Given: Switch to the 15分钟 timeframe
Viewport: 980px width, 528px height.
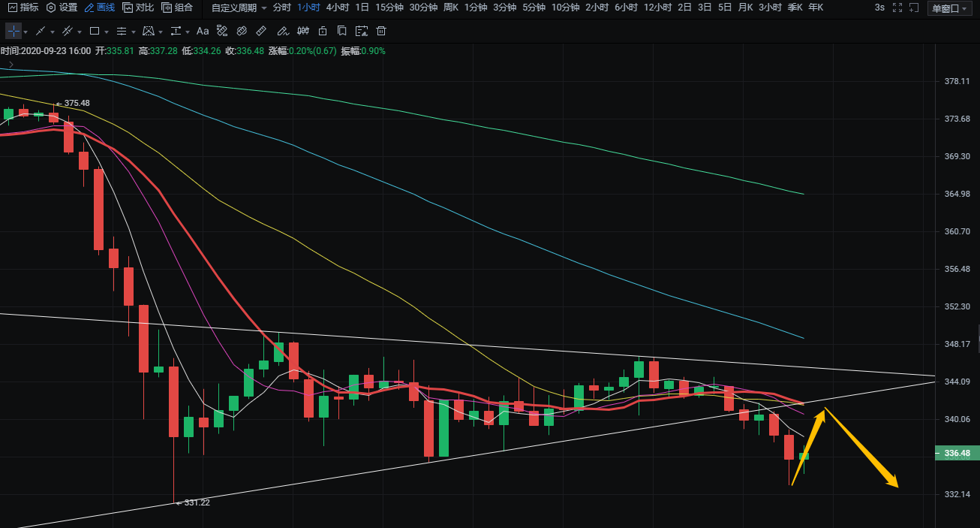Looking at the screenshot, I should tap(389, 8).
